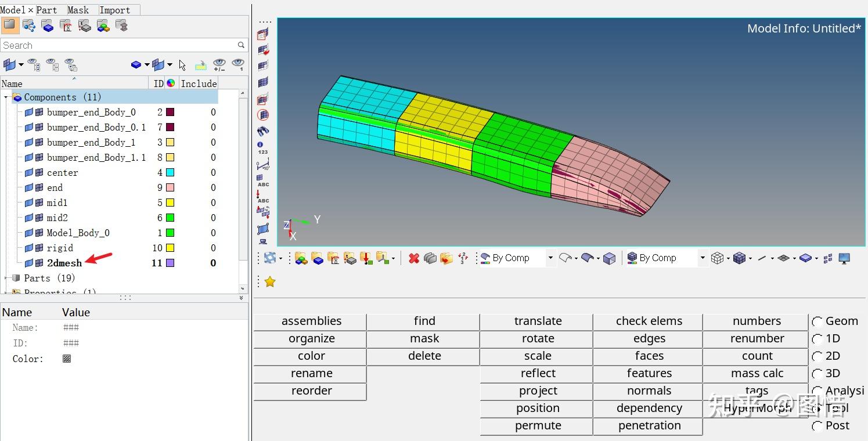Sort by the Include column header

[199, 84]
